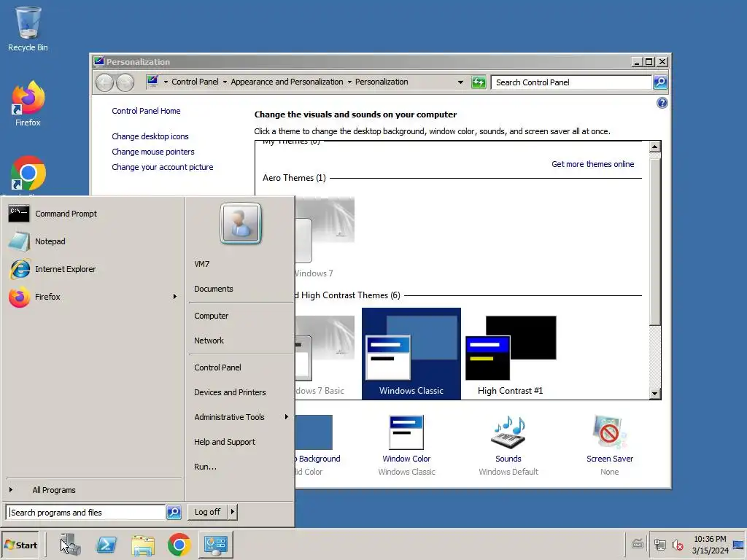Screen dimensions: 747x560
Task: Focus the Search programs and files box
Action: [86, 513]
